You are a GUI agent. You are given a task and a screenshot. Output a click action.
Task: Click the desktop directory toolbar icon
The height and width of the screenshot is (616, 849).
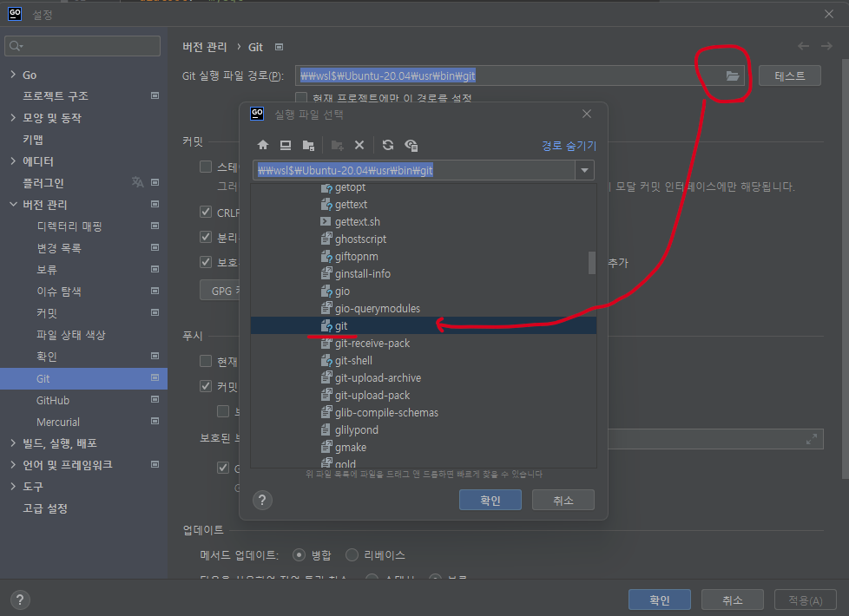(286, 145)
